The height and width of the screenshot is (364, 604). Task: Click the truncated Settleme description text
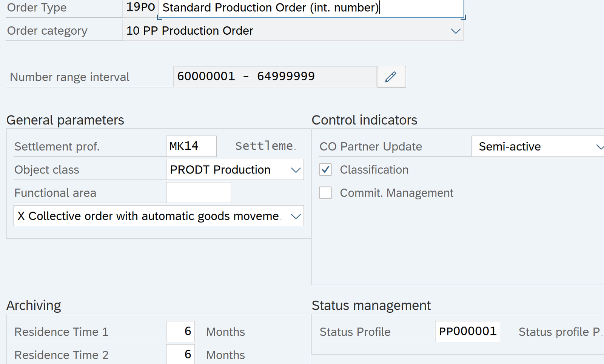(264, 146)
